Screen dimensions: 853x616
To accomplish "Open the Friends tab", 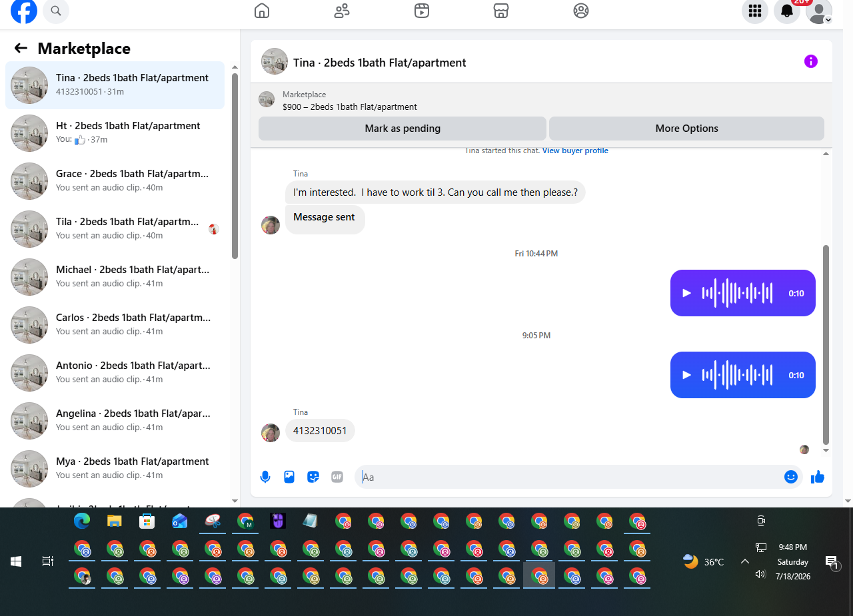I will 342,11.
